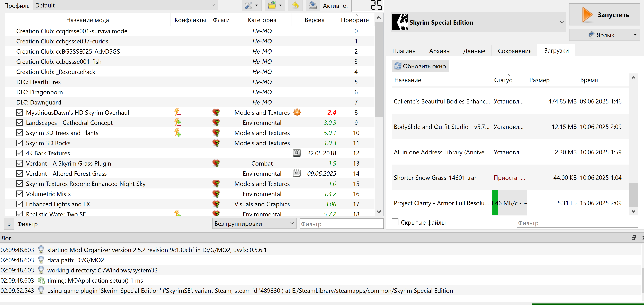Click the yellow undo arrow icon
This screenshot has height=305, width=644.
pyautogui.click(x=295, y=5)
